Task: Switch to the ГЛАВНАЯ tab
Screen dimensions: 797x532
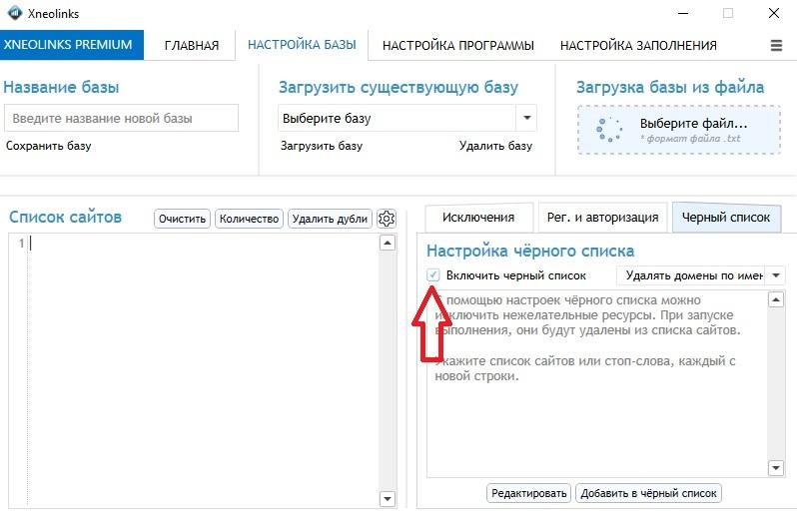Action: (x=191, y=45)
